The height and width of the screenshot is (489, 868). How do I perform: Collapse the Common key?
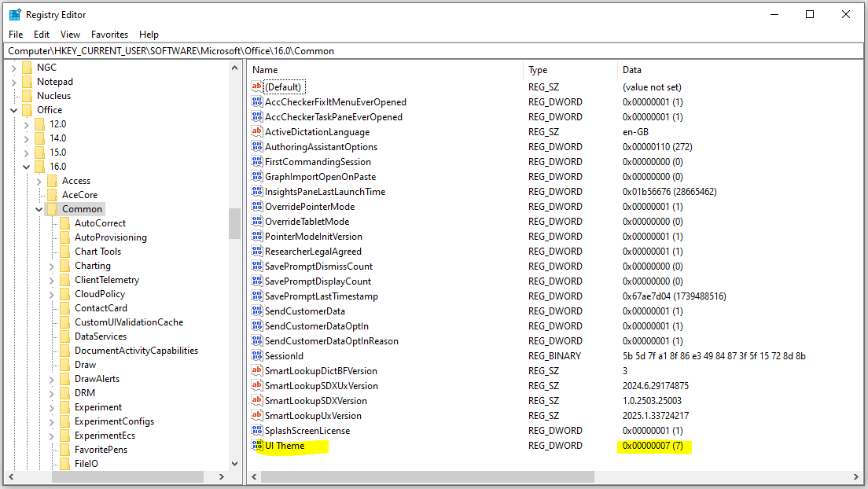tap(39, 209)
